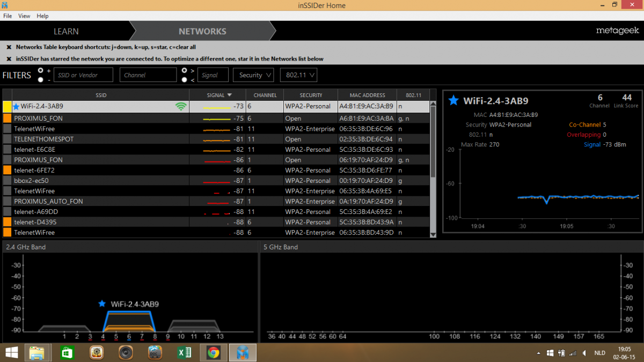Open the 802.11 filter dropdown

298,75
